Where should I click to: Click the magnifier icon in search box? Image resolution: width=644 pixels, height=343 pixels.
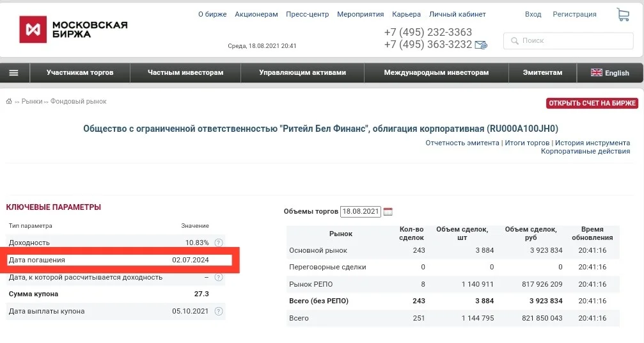pos(514,41)
